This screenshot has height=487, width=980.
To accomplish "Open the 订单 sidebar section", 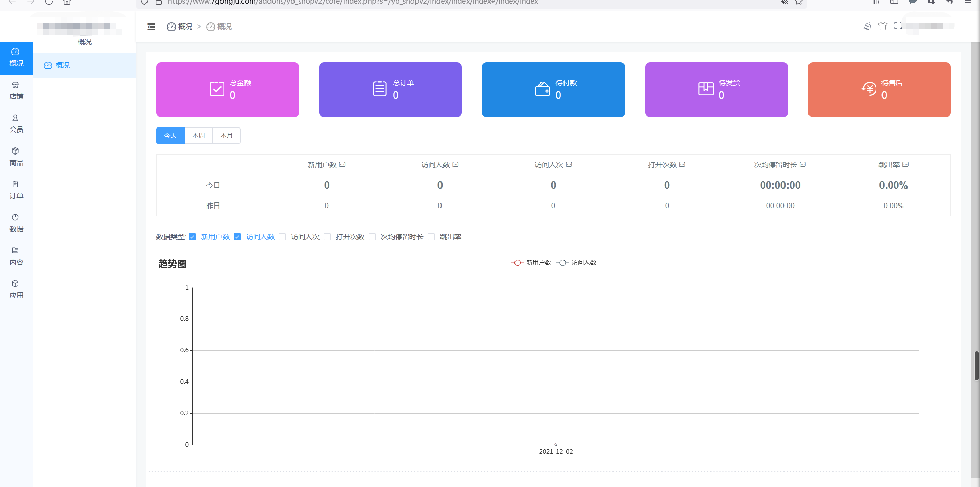I will [16, 191].
